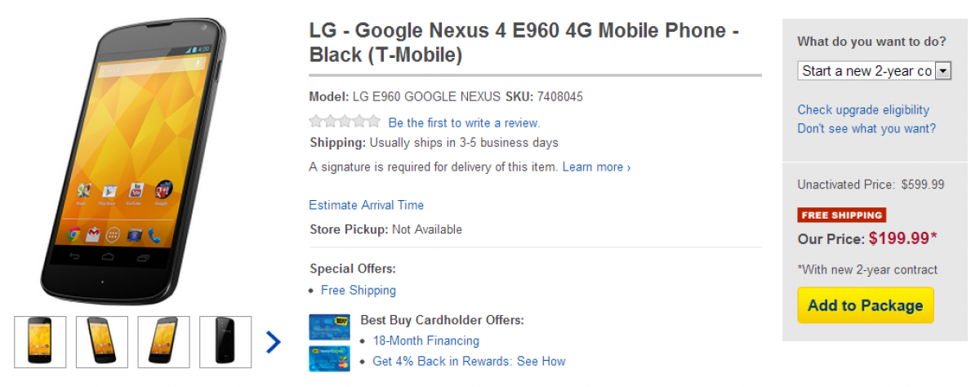Click the next thumbnails chevron arrow

[273, 342]
